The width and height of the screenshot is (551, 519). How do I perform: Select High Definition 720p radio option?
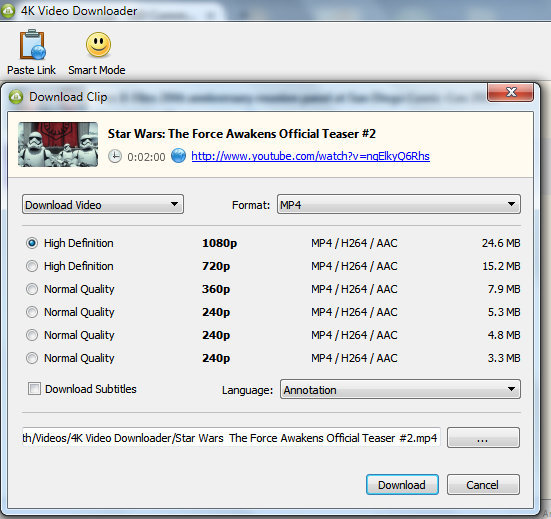32,266
